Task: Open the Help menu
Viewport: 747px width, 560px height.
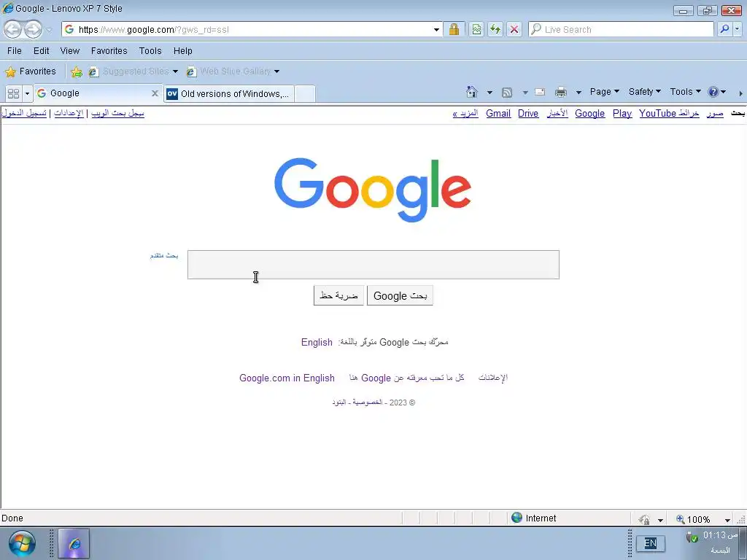Action: (x=182, y=50)
